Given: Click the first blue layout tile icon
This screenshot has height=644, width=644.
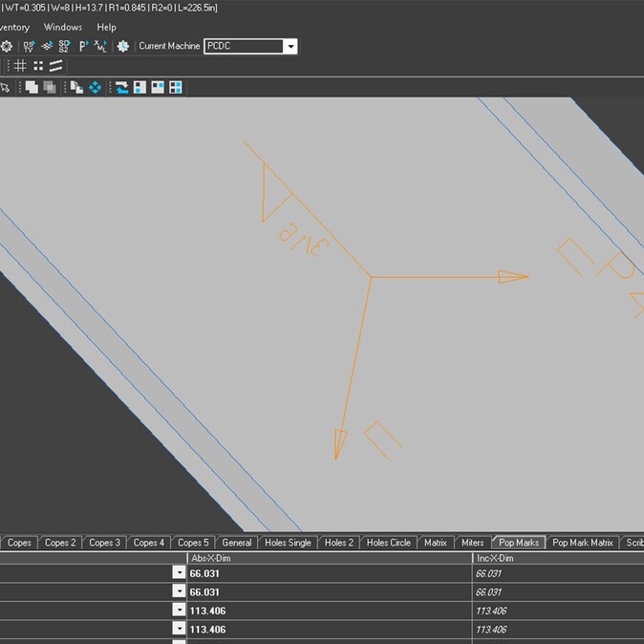Looking at the screenshot, I should pos(140,87).
